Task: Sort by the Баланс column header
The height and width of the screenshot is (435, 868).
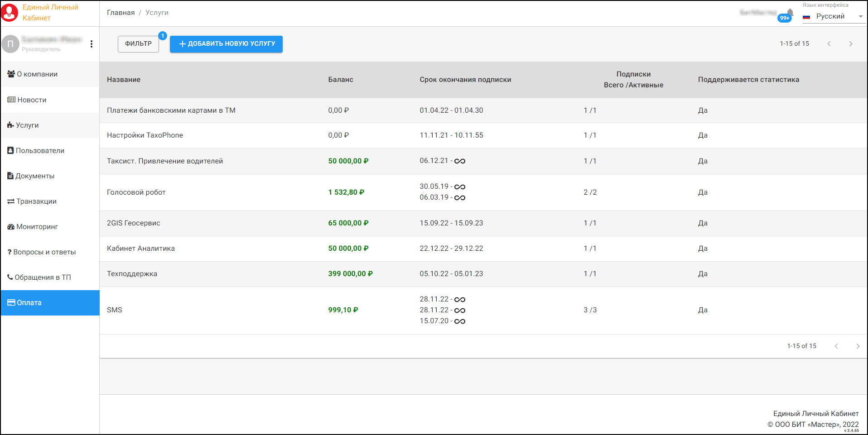Action: tap(340, 80)
